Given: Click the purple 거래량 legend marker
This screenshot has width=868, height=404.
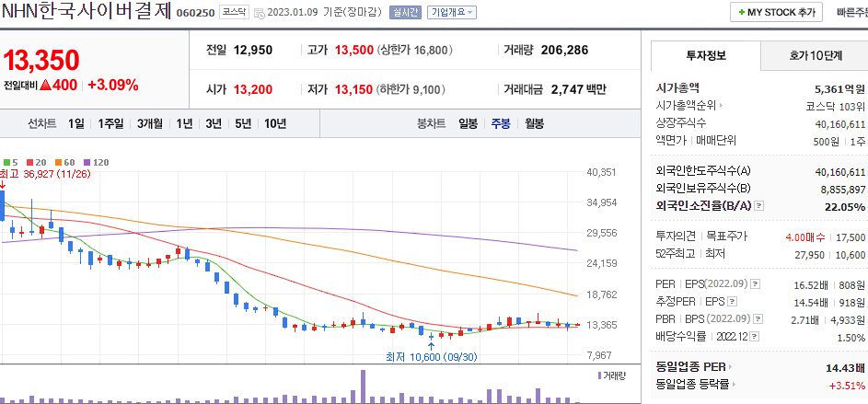Looking at the screenshot, I should point(599,375).
